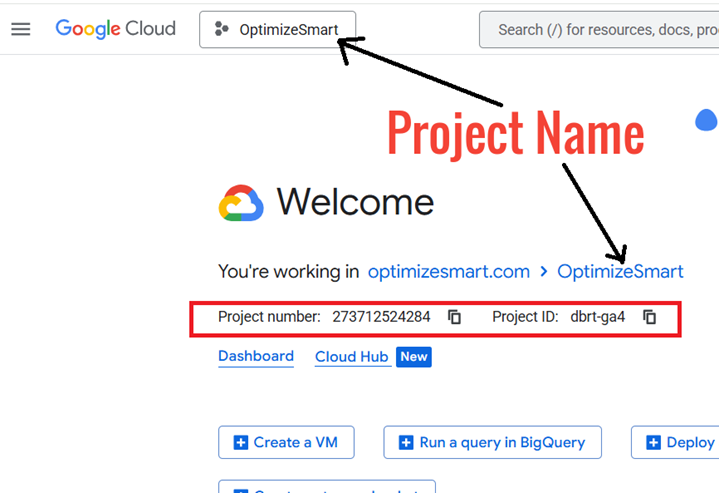719x493 pixels.
Task: Copy the project number to clipboard
Action: point(454,317)
